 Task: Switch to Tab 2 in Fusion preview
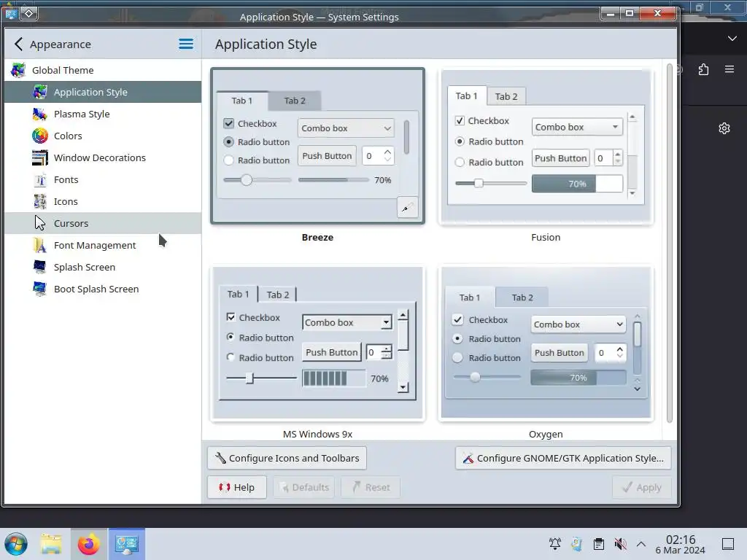(506, 96)
